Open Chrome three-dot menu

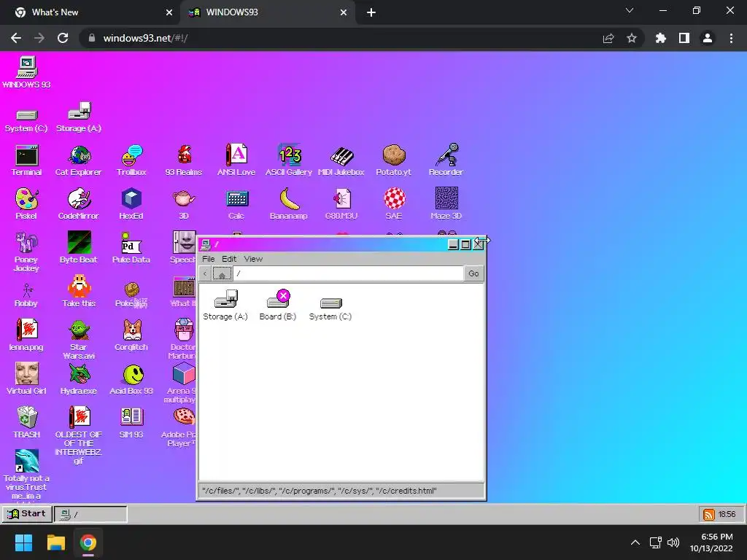(x=731, y=38)
